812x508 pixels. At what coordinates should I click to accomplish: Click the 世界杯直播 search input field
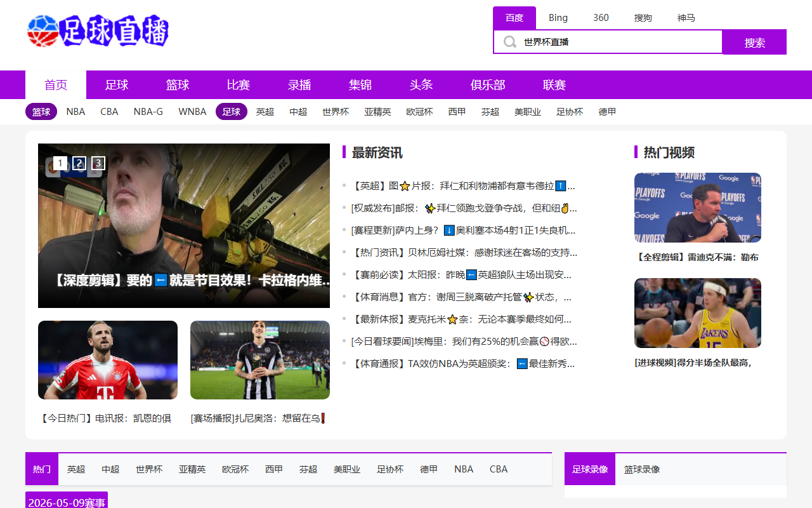point(608,42)
